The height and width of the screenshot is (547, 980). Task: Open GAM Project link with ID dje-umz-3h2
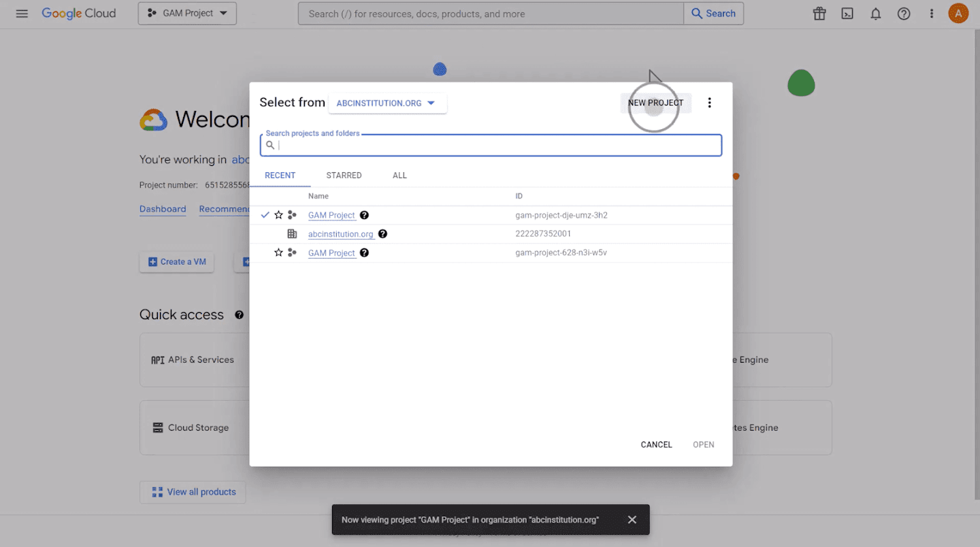pyautogui.click(x=331, y=215)
